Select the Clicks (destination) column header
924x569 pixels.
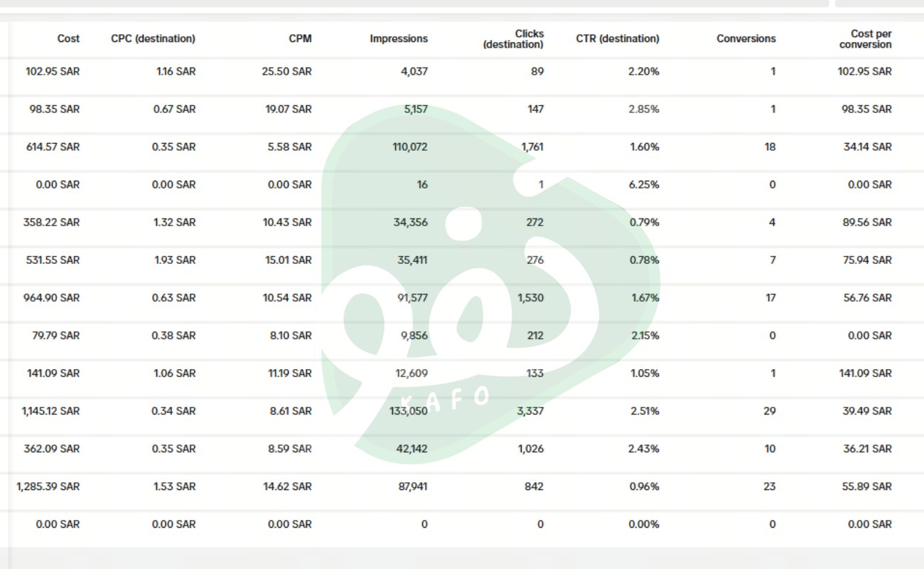tap(513, 39)
